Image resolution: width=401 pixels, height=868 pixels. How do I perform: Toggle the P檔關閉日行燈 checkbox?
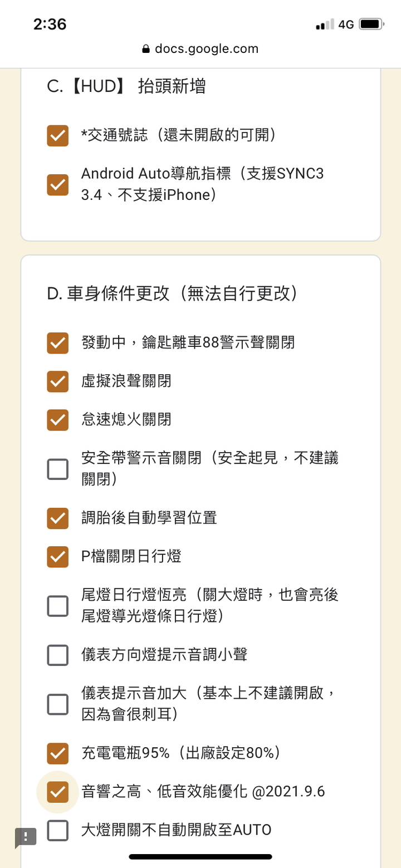58,557
